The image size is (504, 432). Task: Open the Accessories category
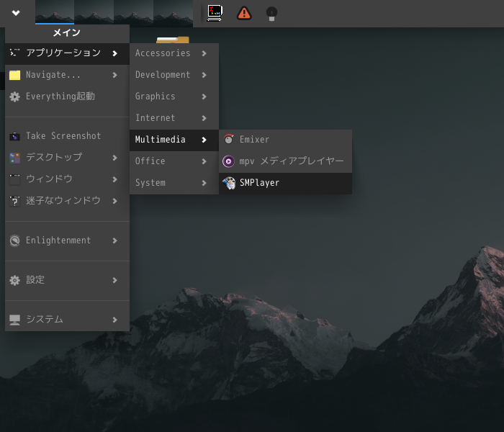point(174,53)
